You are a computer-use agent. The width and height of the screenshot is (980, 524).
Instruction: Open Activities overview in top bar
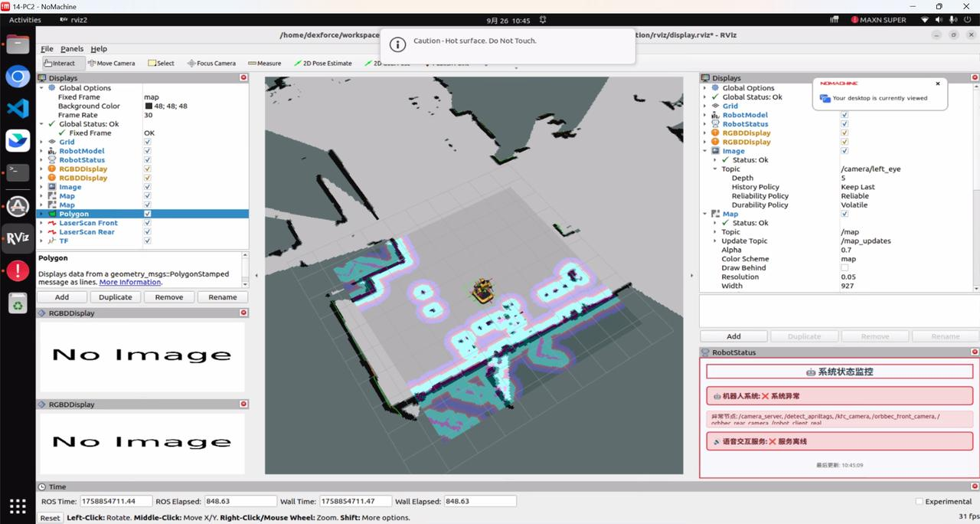tap(25, 20)
